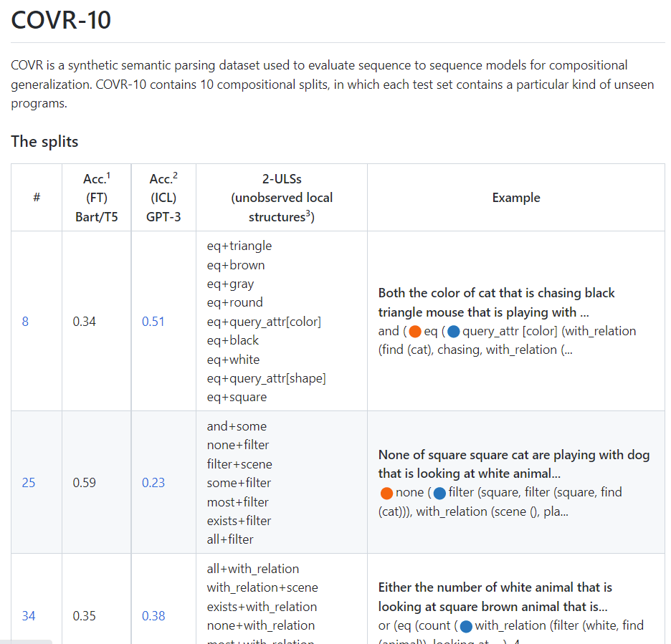The image size is (671, 644).
Task: Open split number 25 link
Action: [29, 482]
